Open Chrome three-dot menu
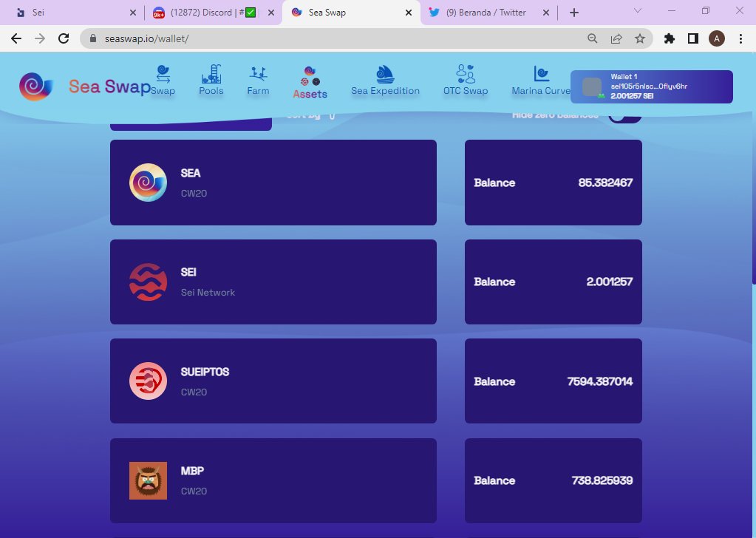The height and width of the screenshot is (538, 756). pyautogui.click(x=741, y=38)
